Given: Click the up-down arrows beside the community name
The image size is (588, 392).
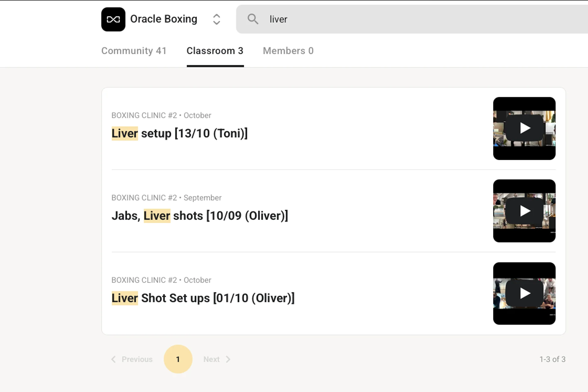Looking at the screenshot, I should [217, 19].
